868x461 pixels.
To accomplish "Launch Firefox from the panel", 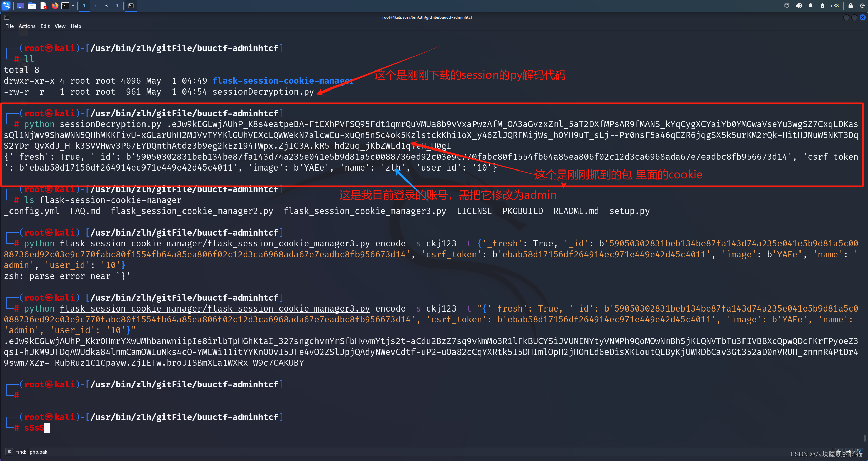I will (55, 5).
